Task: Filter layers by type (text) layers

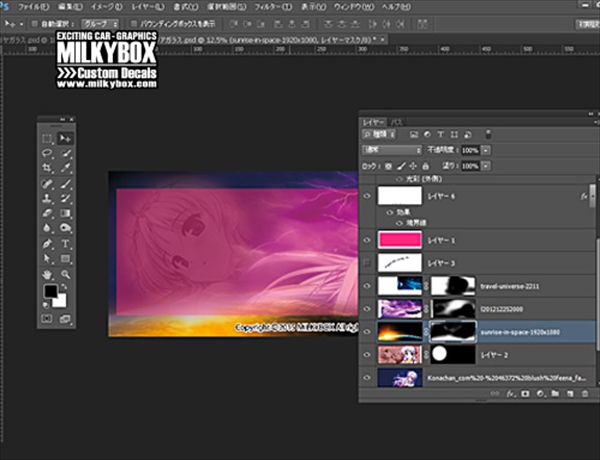Action: click(x=440, y=134)
